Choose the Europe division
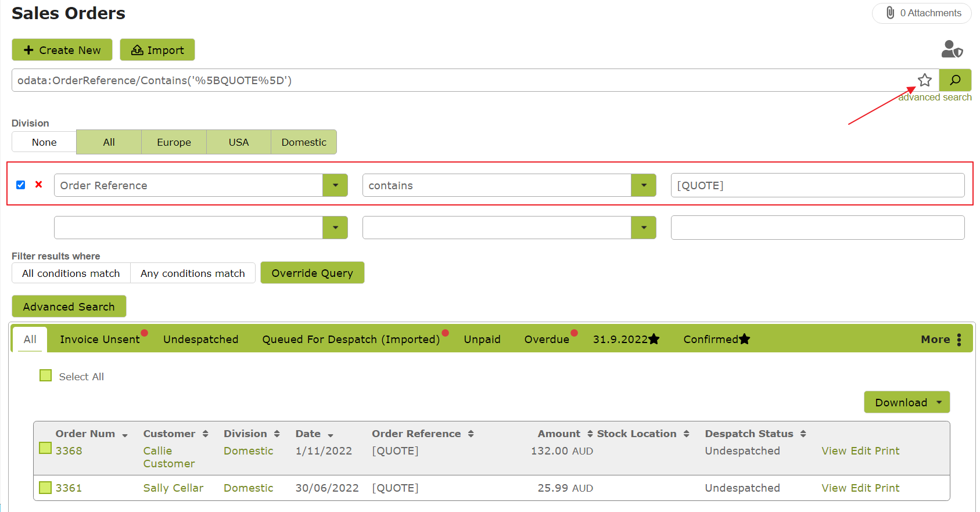Image resolution: width=980 pixels, height=512 pixels. pos(174,142)
